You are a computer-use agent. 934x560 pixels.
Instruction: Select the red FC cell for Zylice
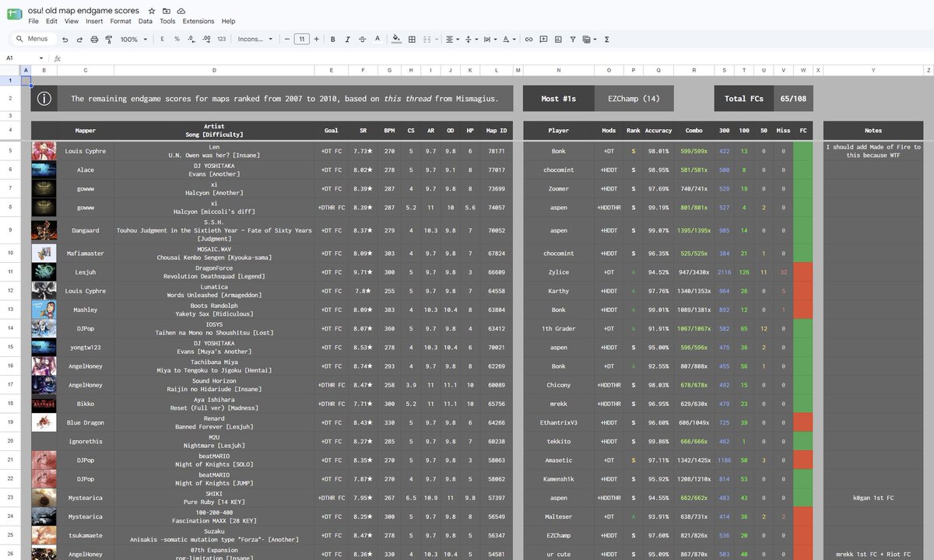803,272
